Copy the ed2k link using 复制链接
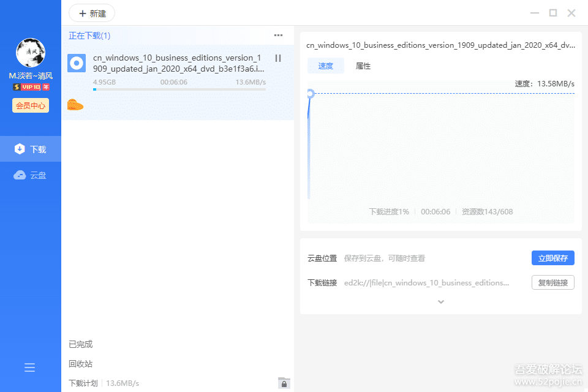 552,282
